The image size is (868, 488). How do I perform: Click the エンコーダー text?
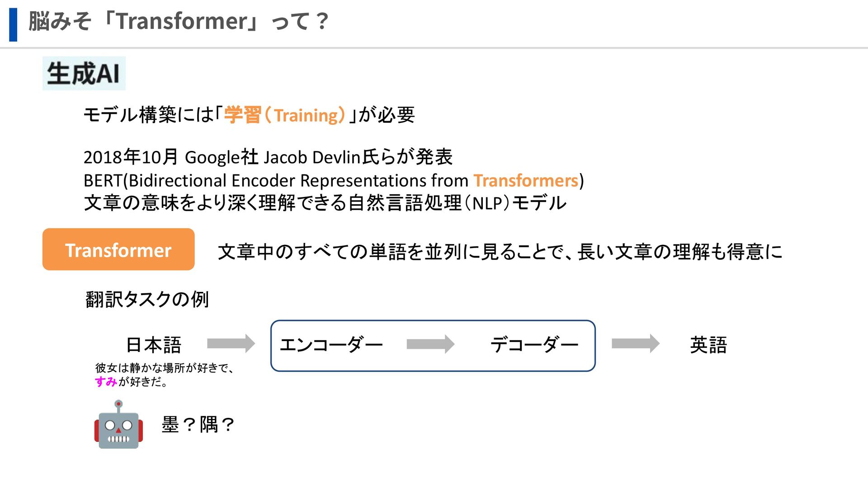tap(331, 345)
